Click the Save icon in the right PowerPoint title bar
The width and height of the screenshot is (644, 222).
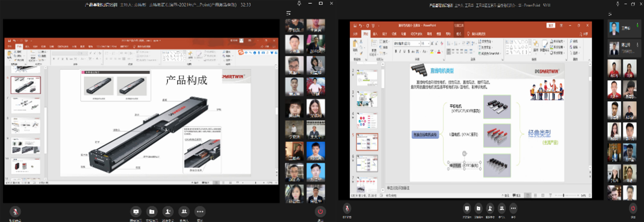click(355, 25)
